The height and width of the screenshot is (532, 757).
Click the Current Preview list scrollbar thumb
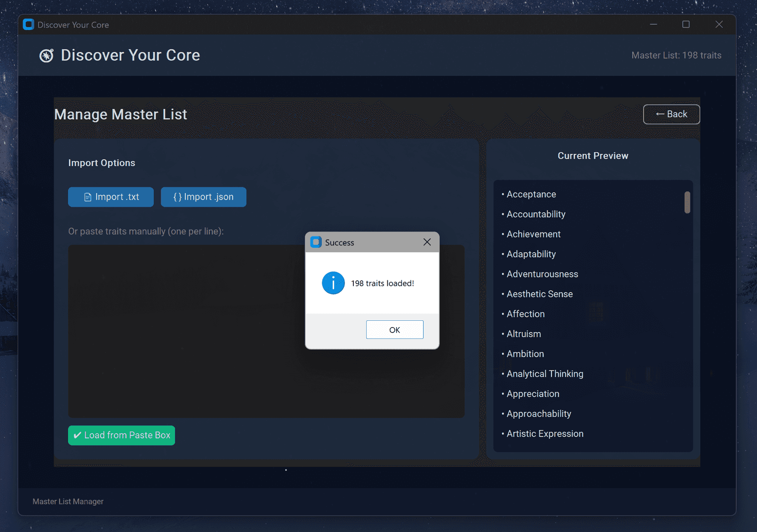pos(687,202)
